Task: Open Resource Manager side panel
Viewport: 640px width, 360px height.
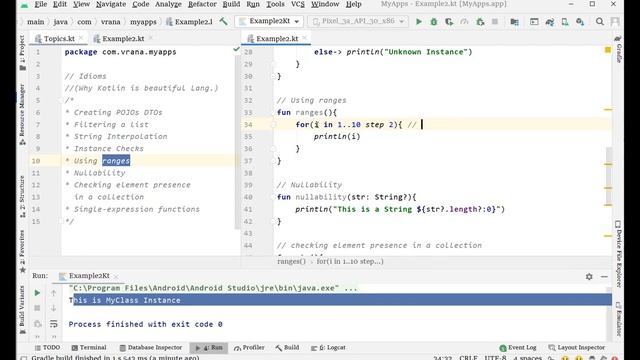Action: (x=22, y=114)
